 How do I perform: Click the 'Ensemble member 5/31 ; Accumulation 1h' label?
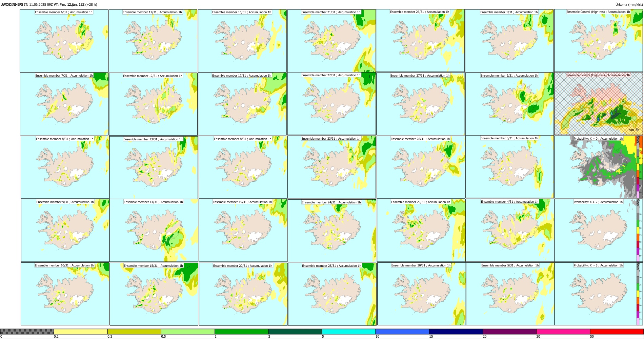click(x=510, y=265)
